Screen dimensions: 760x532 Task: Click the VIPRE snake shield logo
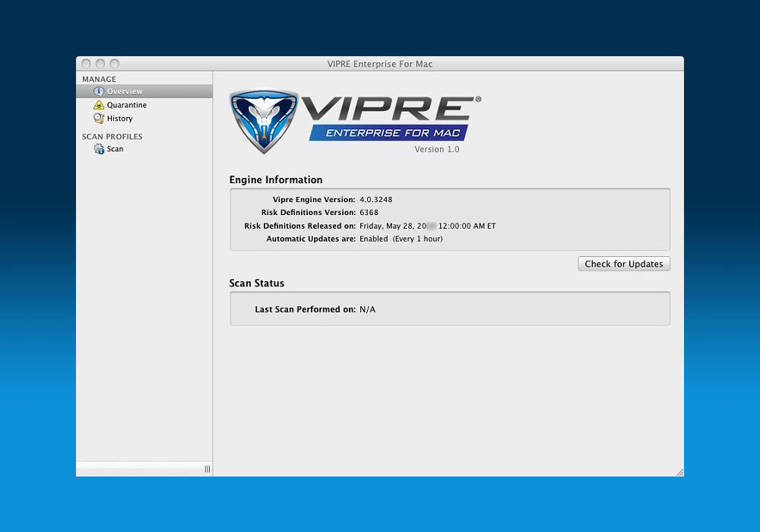coord(263,121)
